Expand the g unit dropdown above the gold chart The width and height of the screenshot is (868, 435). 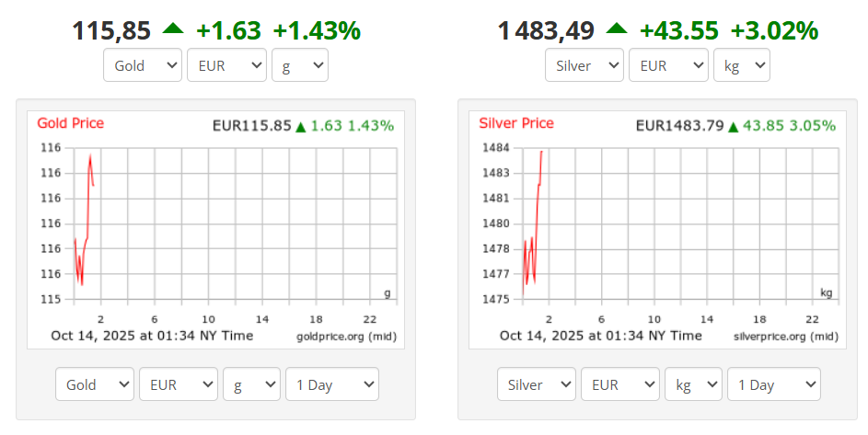coord(300,65)
